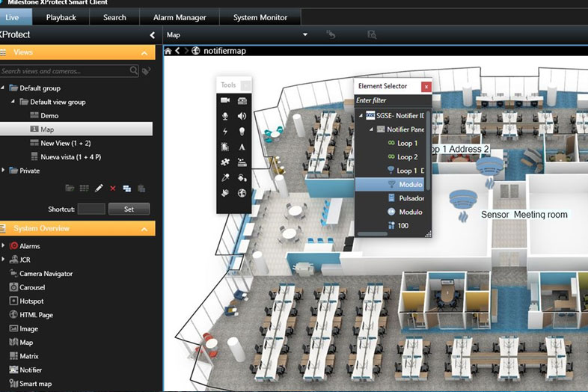The width and height of the screenshot is (588, 392).
Task: Click the undo arrow icon in top toolbar
Action: [x=331, y=35]
